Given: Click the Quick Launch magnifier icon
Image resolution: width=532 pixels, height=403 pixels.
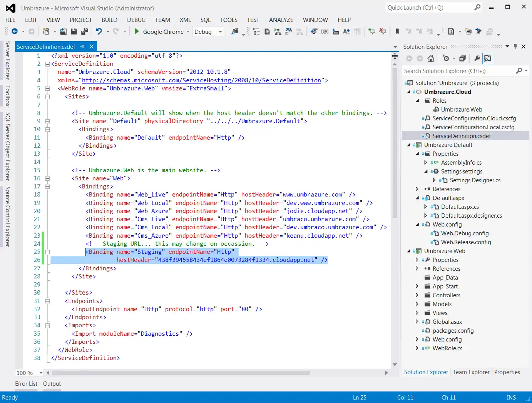Looking at the screenshot, I should coord(477,7).
